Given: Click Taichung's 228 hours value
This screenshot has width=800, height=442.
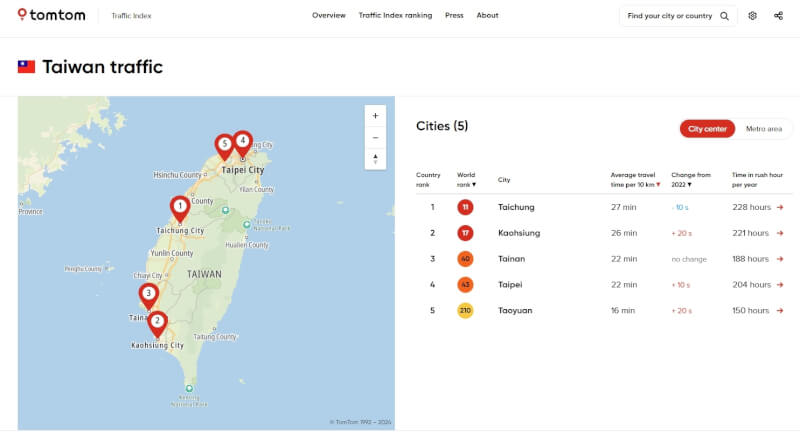Looking at the screenshot, I should (x=751, y=207).
